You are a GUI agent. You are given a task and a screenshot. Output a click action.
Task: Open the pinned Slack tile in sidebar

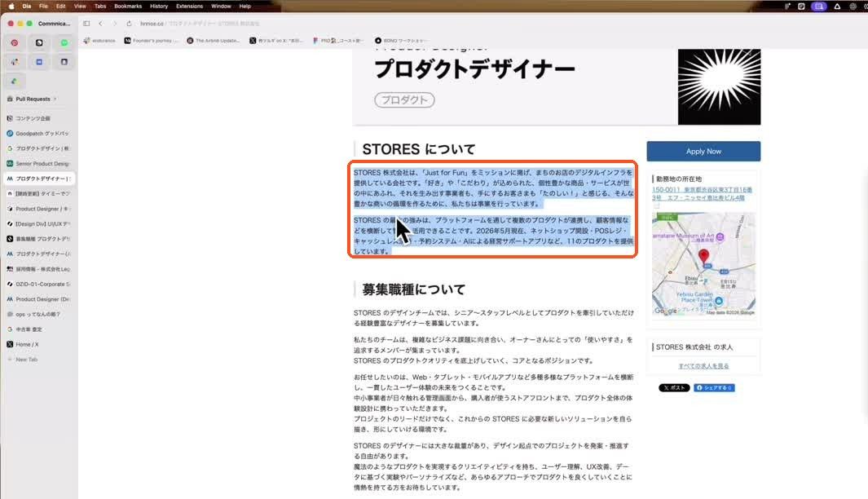click(x=15, y=62)
